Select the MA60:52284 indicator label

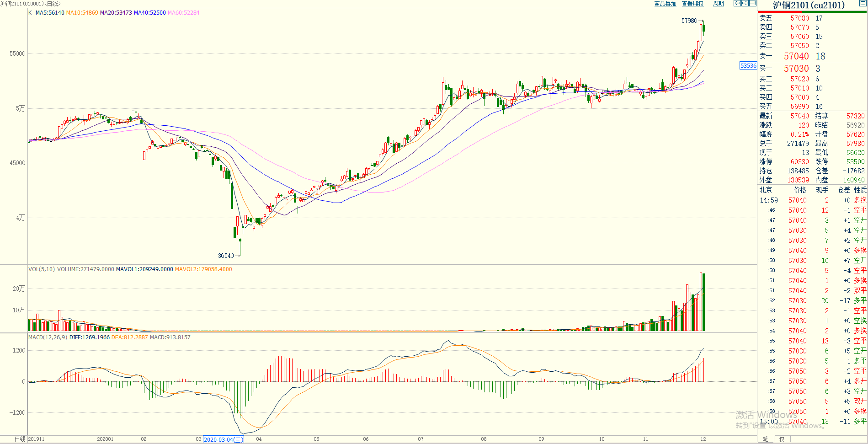point(184,13)
